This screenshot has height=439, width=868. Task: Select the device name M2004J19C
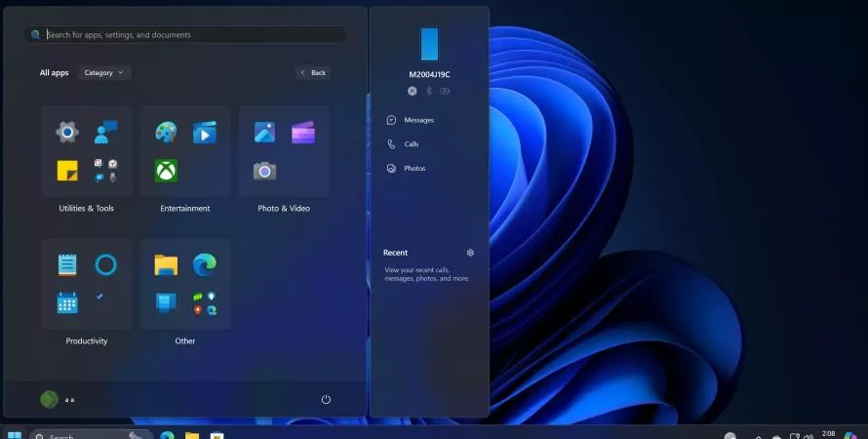pos(429,74)
